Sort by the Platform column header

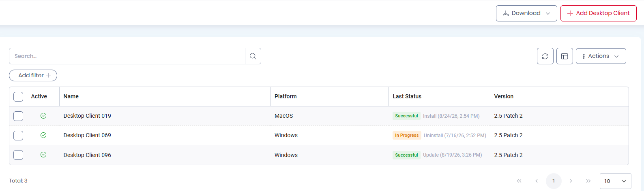point(286,96)
